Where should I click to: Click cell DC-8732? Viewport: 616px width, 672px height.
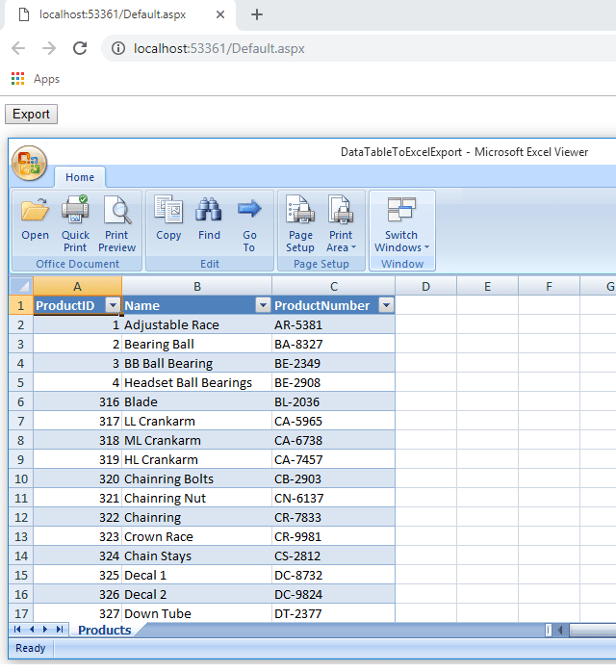click(334, 575)
